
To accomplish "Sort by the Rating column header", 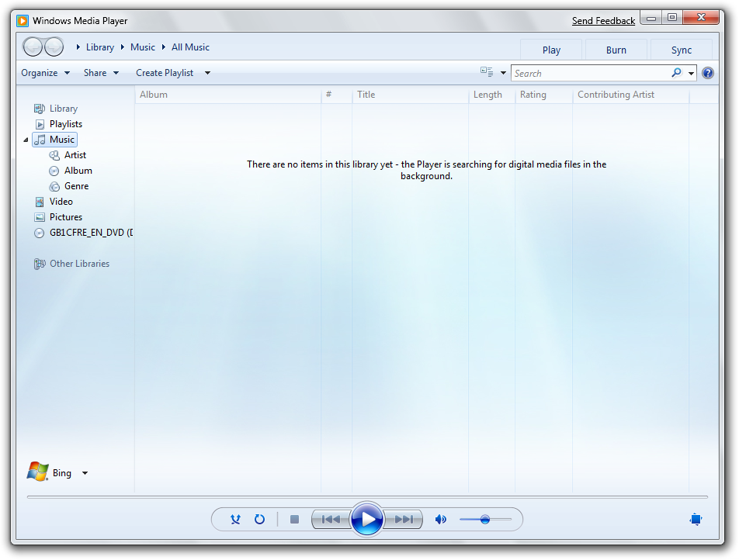I will 543,95.
